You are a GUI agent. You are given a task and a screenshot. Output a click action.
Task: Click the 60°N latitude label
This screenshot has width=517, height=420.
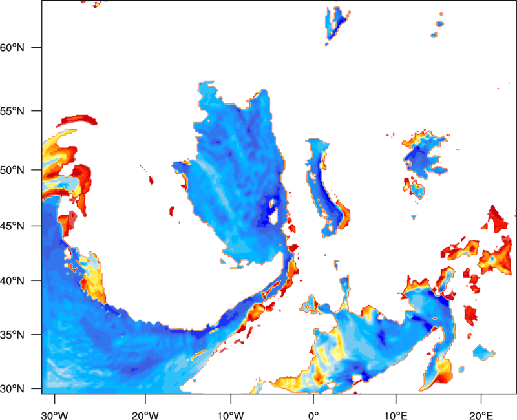coord(12,47)
